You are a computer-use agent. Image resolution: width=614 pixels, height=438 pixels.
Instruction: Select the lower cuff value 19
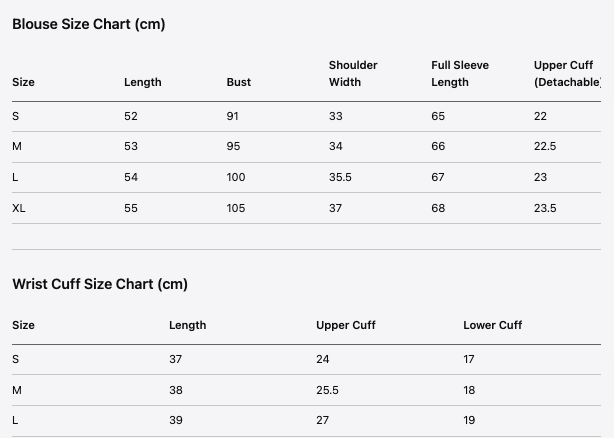[469, 420]
